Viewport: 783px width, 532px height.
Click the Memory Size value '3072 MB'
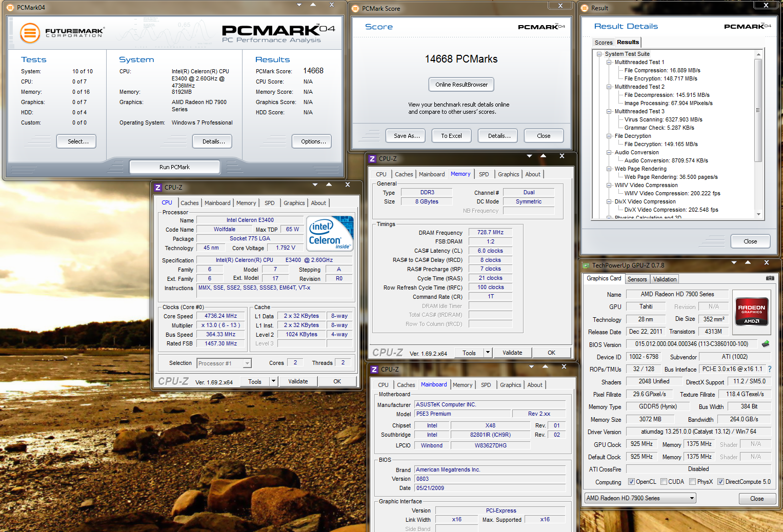click(x=650, y=419)
